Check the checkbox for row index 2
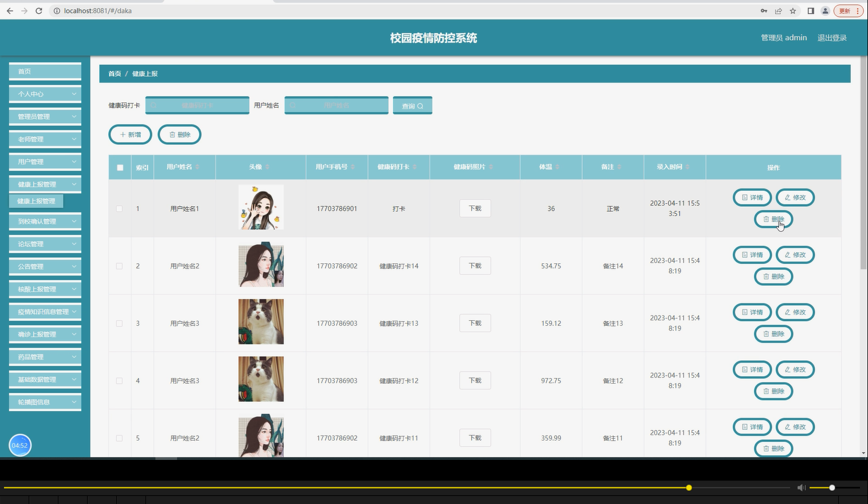The width and height of the screenshot is (868, 504). pyautogui.click(x=119, y=266)
